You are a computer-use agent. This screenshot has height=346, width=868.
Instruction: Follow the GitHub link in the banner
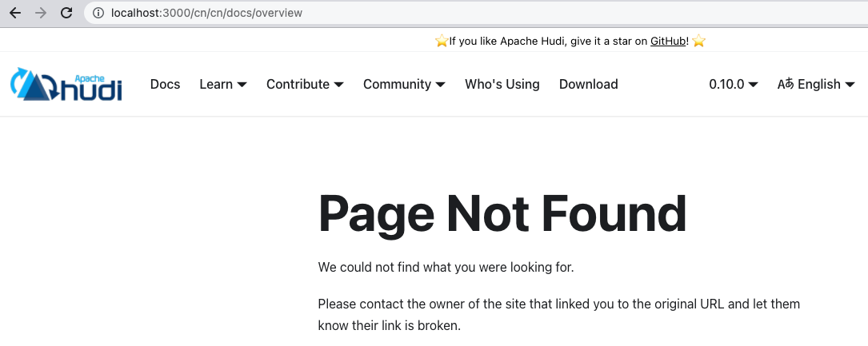pos(668,41)
